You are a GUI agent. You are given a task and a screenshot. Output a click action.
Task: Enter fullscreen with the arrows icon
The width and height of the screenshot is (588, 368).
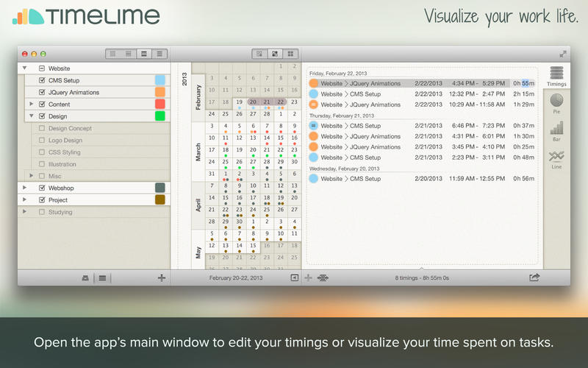click(x=563, y=54)
